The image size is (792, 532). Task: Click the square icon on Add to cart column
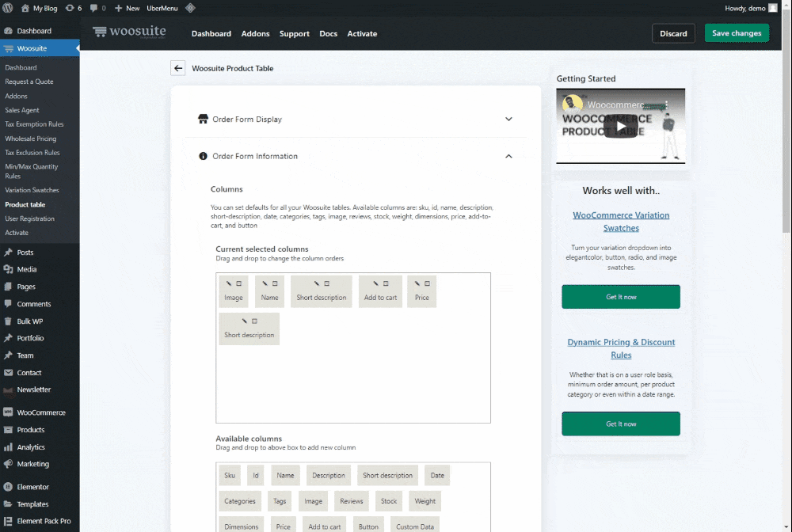(386, 283)
